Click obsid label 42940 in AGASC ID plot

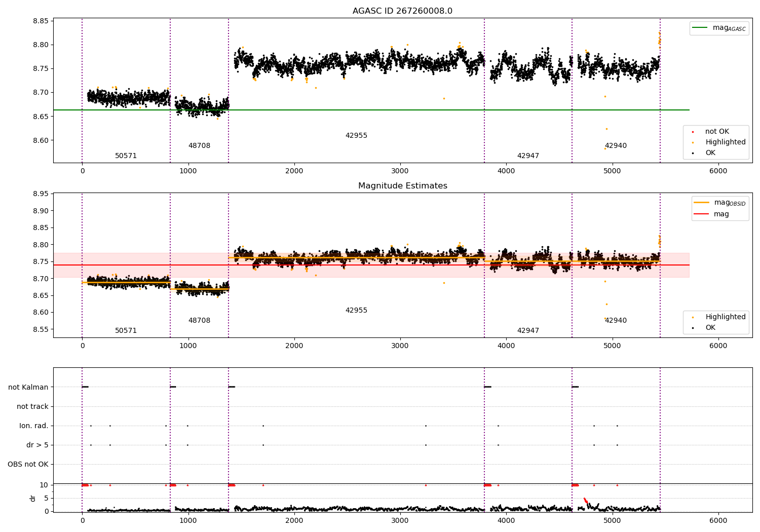(x=616, y=146)
